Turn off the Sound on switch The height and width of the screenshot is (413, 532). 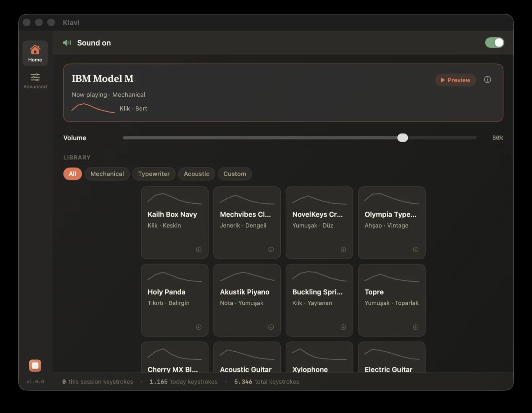[494, 43]
